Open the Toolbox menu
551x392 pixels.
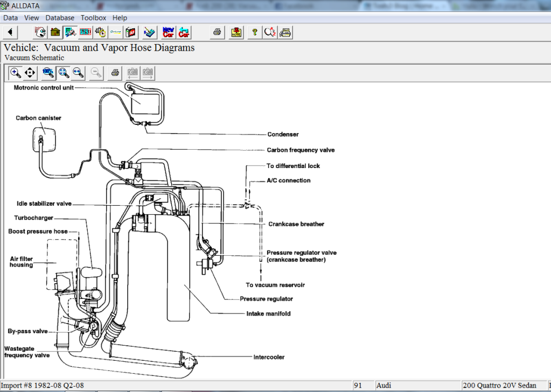(94, 18)
